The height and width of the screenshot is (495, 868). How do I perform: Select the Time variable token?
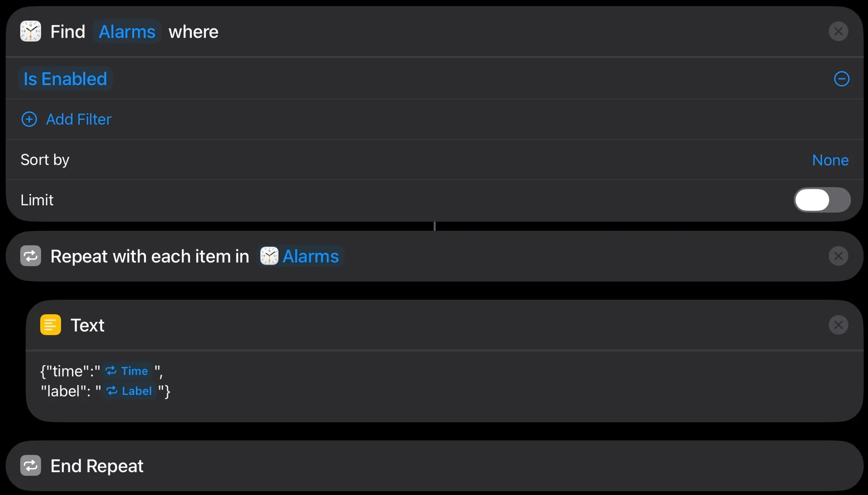pos(127,371)
